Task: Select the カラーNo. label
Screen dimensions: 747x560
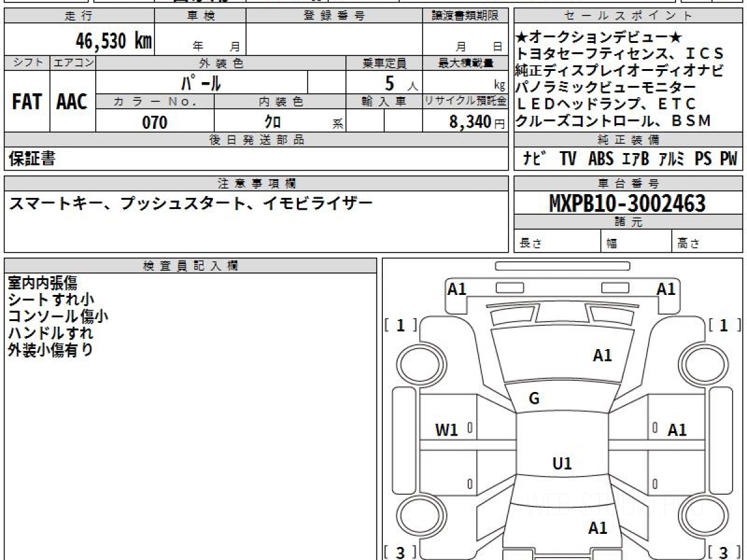Action: [155, 101]
